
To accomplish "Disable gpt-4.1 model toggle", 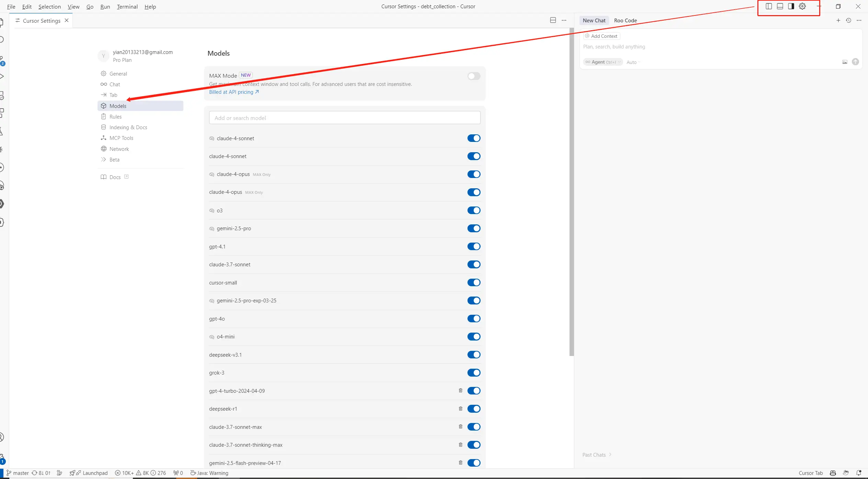I will click(474, 246).
